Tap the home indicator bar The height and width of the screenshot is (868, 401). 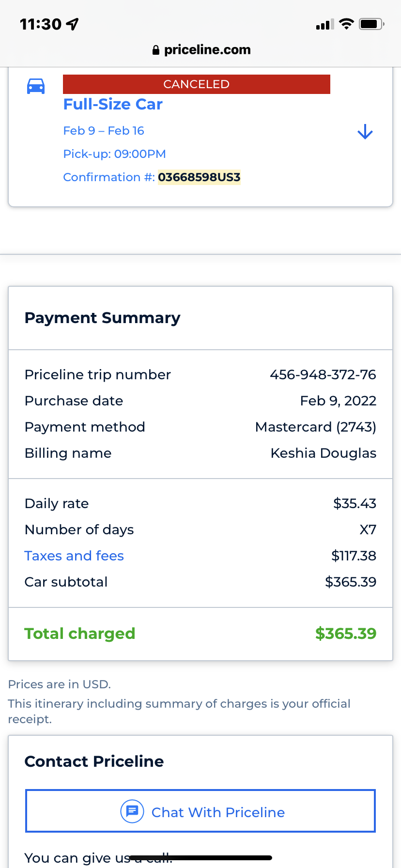pyautogui.click(x=200, y=858)
